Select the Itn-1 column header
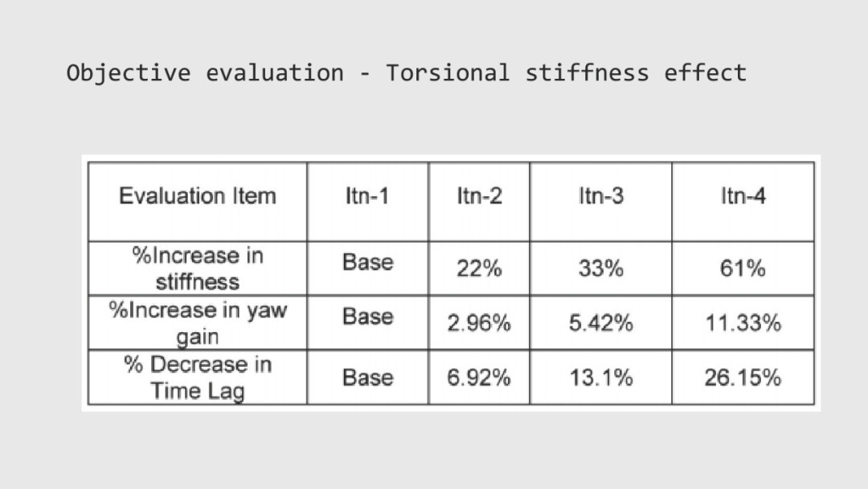This screenshot has width=868, height=489. click(367, 202)
